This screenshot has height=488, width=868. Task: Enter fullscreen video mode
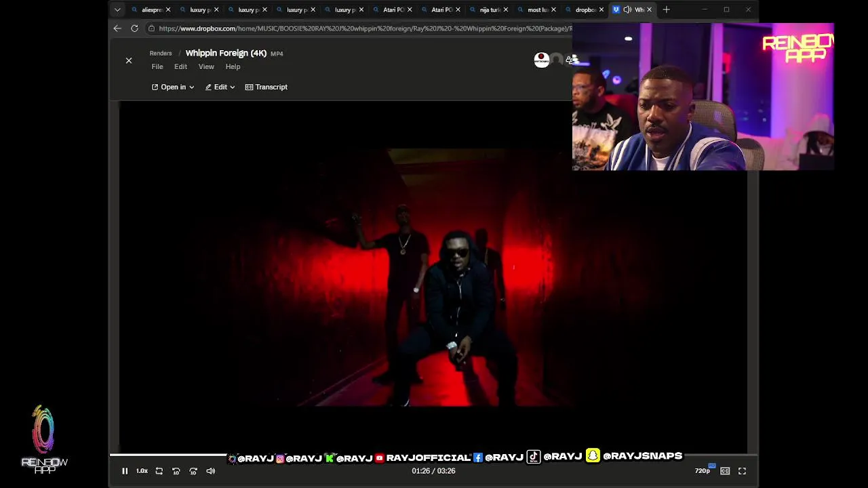click(742, 471)
